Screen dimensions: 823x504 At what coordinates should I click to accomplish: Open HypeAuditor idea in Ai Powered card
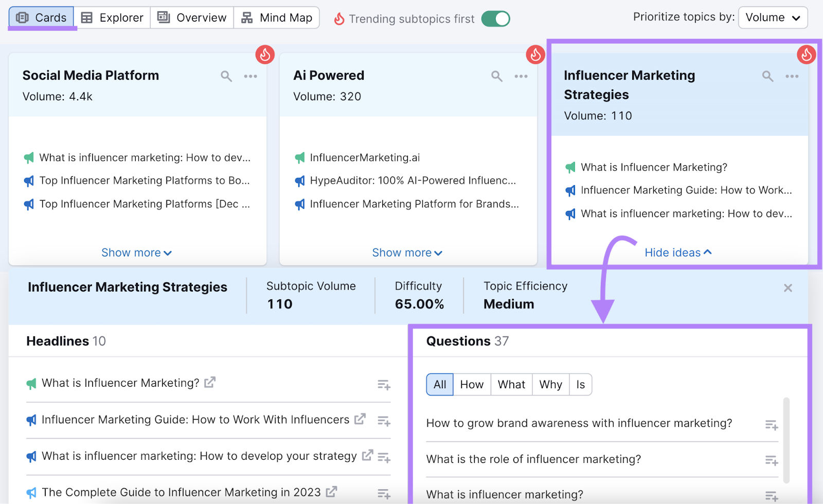[x=413, y=181]
